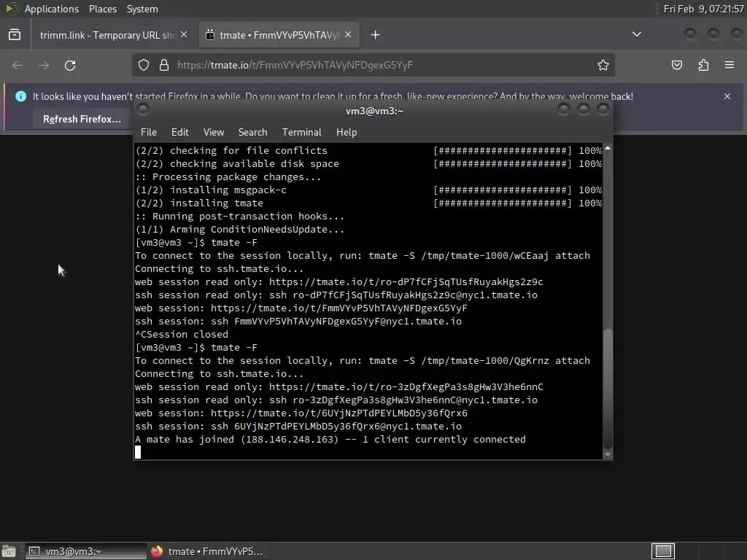Minimize the vm3@vm3 terminal window
This screenshot has width=747, height=560.
(564, 111)
